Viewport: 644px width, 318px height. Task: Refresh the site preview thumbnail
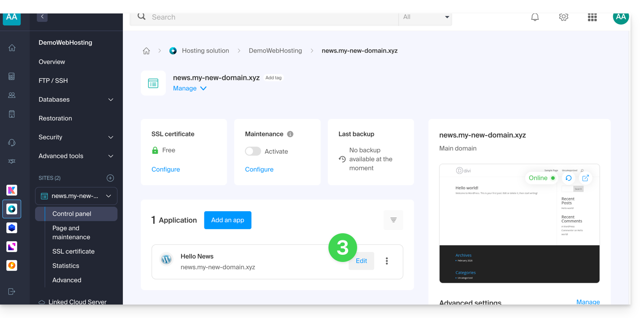click(x=568, y=178)
